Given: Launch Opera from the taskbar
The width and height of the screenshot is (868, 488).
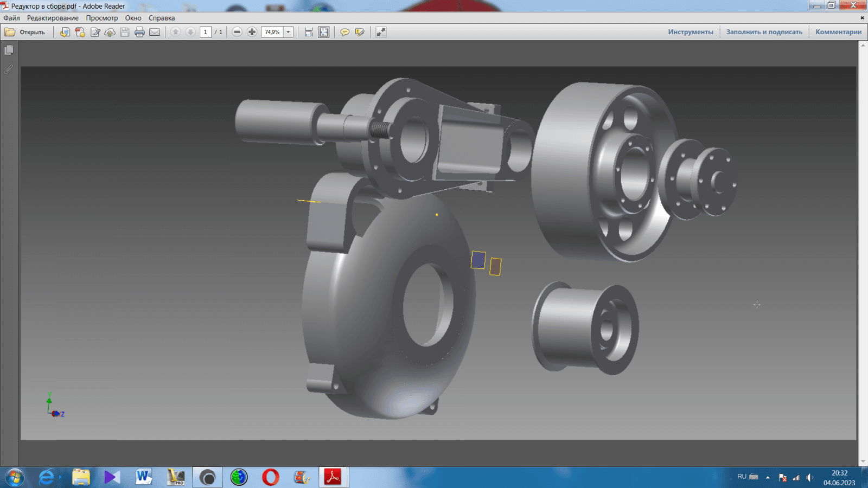Looking at the screenshot, I should [270, 477].
